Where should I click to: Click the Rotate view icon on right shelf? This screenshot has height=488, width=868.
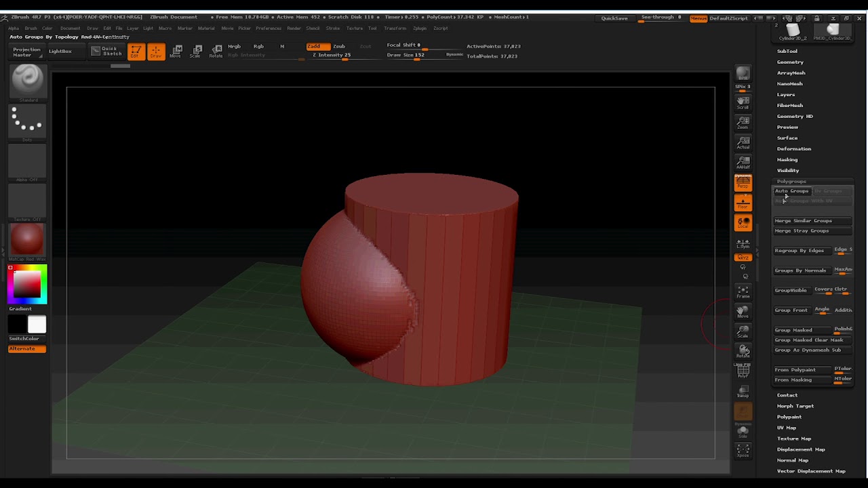point(743,352)
